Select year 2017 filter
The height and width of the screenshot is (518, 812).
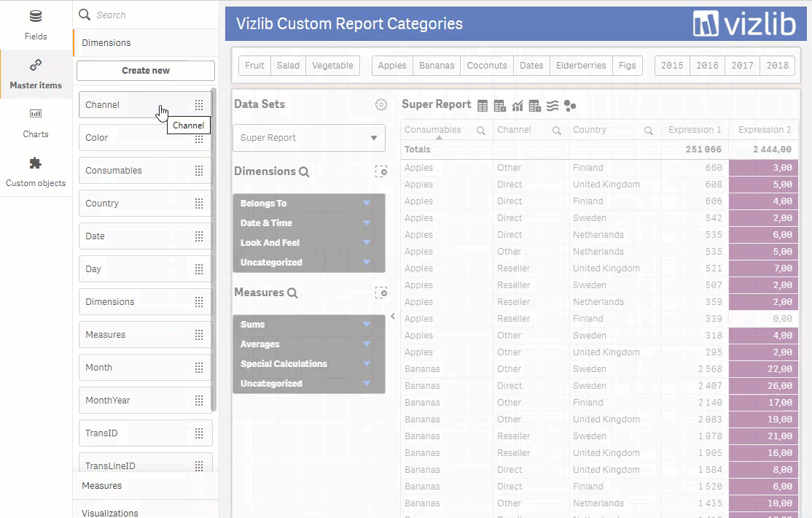pyautogui.click(x=742, y=66)
